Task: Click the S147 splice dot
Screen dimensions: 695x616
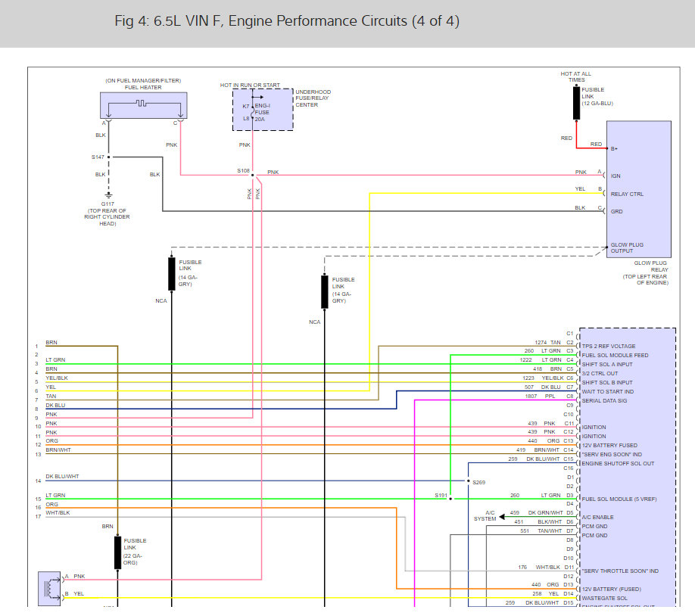Action: click(108, 157)
